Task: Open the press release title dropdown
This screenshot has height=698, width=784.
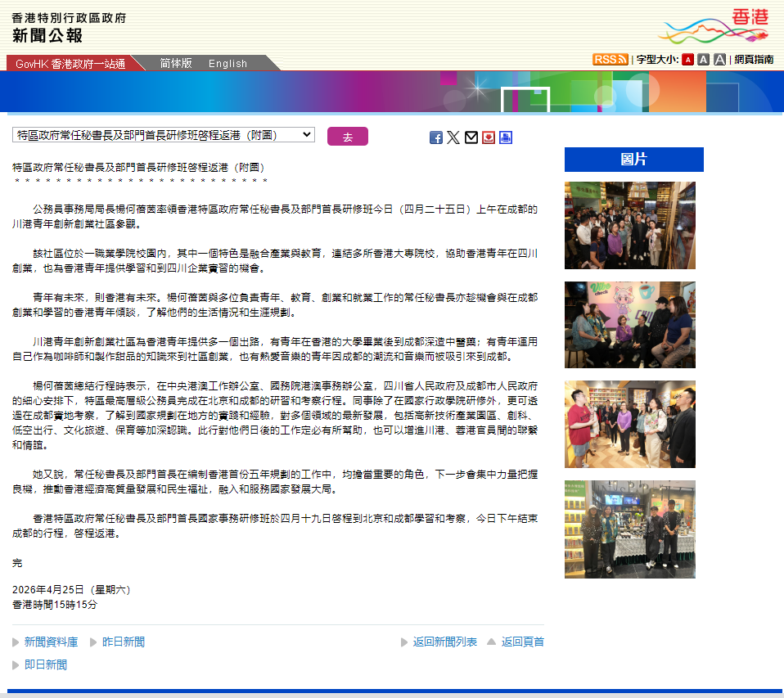Action: click(164, 135)
